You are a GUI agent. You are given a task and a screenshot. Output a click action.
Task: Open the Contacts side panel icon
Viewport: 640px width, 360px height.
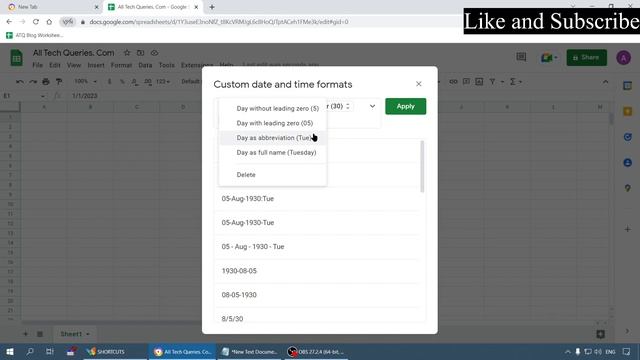point(627,163)
